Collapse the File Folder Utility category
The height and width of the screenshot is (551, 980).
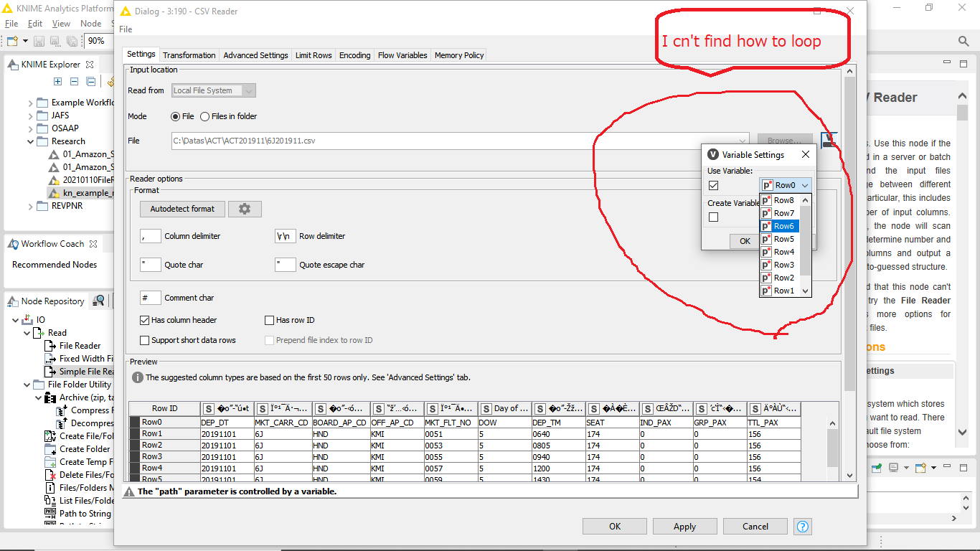click(x=27, y=385)
